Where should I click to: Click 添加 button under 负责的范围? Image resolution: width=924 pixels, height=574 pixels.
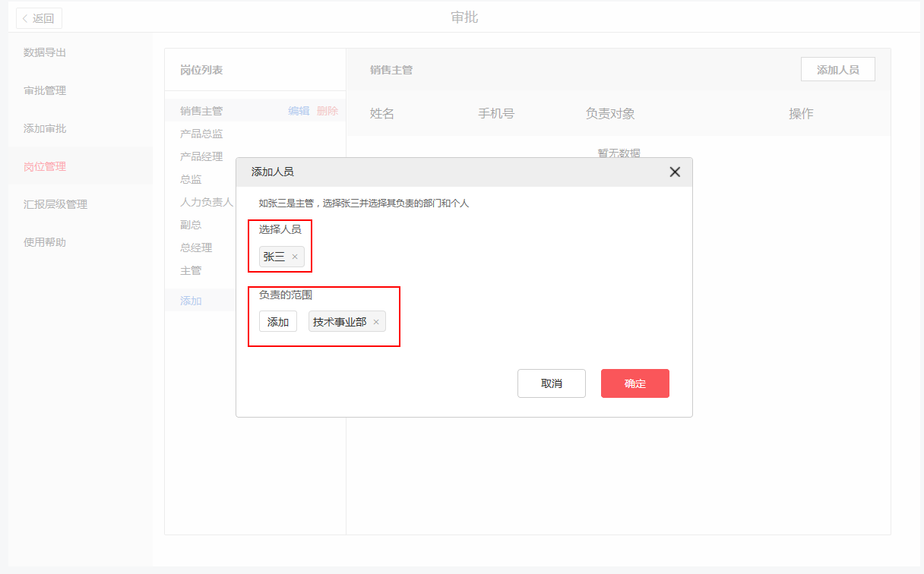click(x=278, y=322)
